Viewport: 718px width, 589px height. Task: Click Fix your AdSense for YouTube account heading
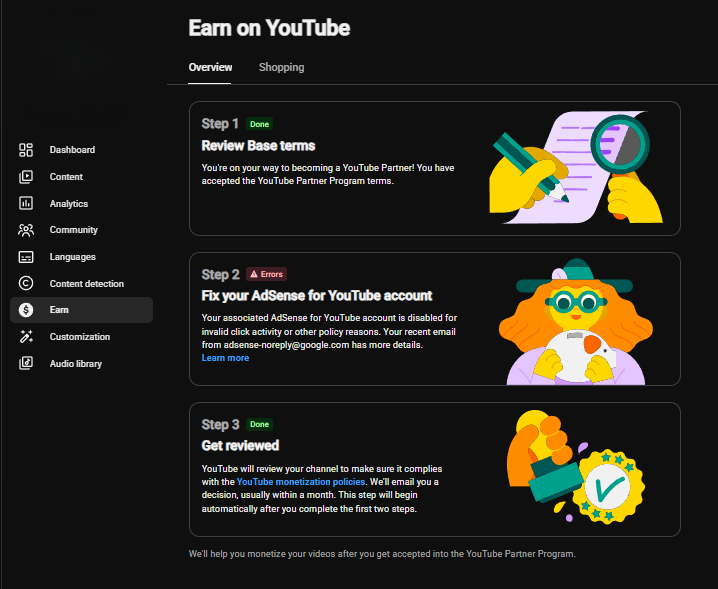[317, 296]
